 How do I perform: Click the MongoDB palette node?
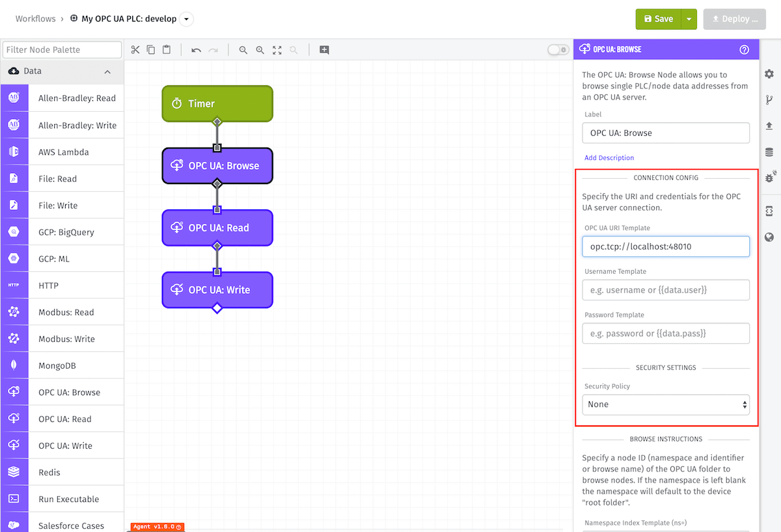[x=62, y=366]
